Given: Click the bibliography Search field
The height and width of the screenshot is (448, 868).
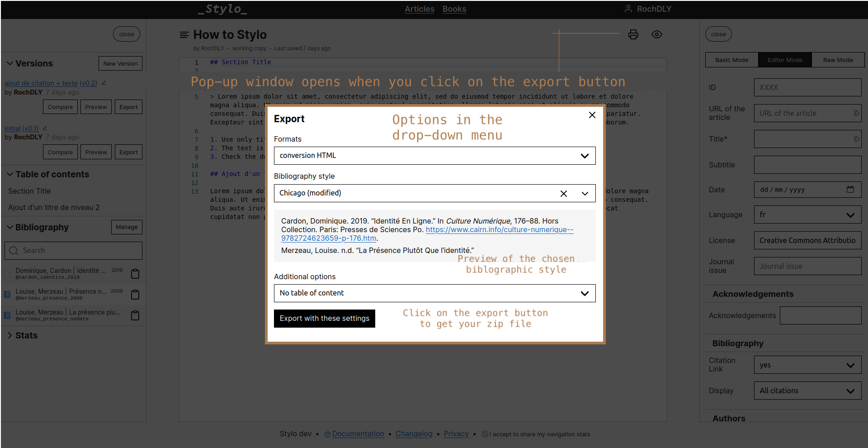Looking at the screenshot, I should click(x=73, y=251).
